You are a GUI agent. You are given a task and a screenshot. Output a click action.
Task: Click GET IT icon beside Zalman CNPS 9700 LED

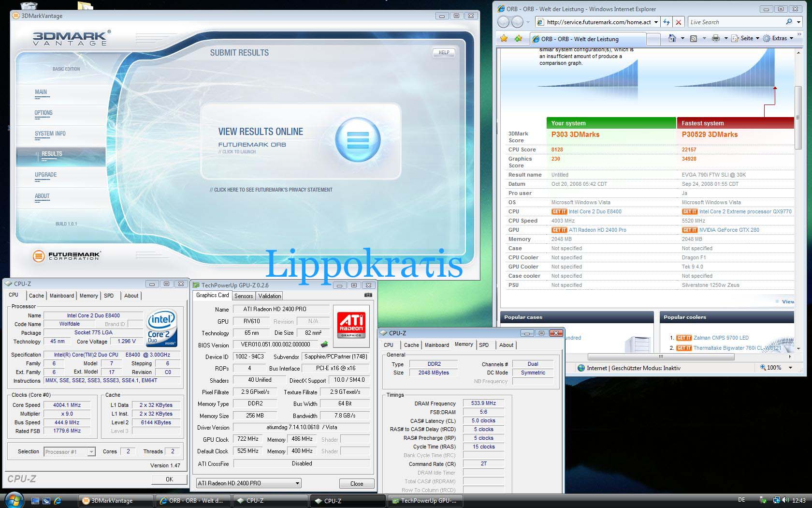683,338
